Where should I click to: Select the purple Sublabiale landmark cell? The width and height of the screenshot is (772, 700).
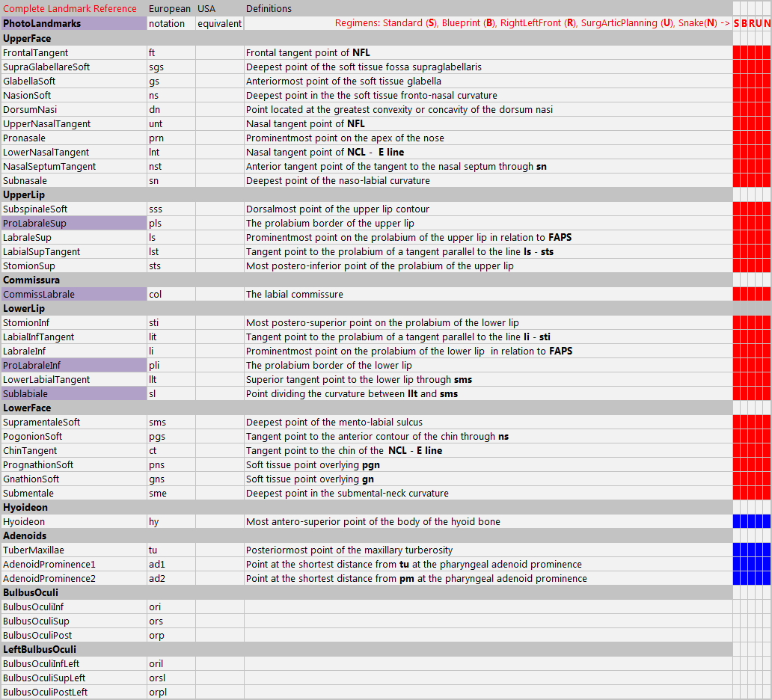[x=74, y=393]
